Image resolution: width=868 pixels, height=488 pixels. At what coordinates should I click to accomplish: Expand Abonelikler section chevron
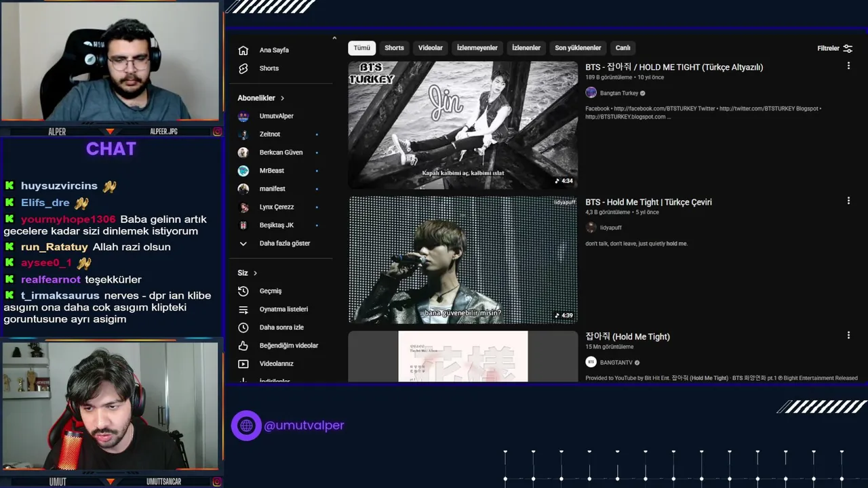tap(282, 98)
